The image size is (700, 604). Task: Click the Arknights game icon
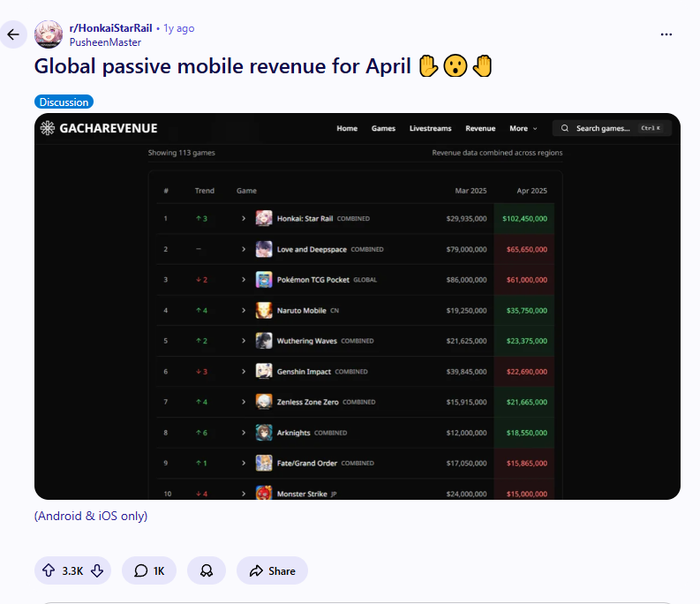click(x=264, y=433)
